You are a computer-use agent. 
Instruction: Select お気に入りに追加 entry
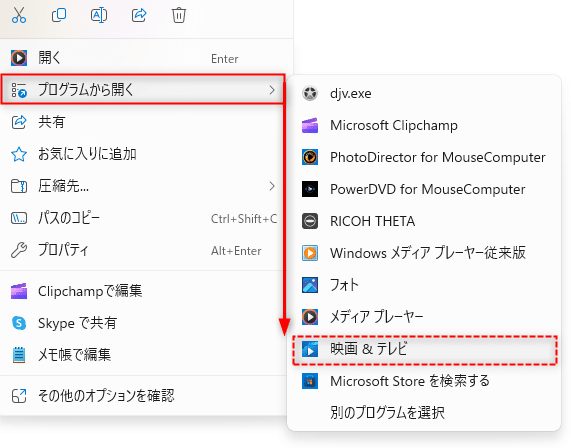pos(143,154)
